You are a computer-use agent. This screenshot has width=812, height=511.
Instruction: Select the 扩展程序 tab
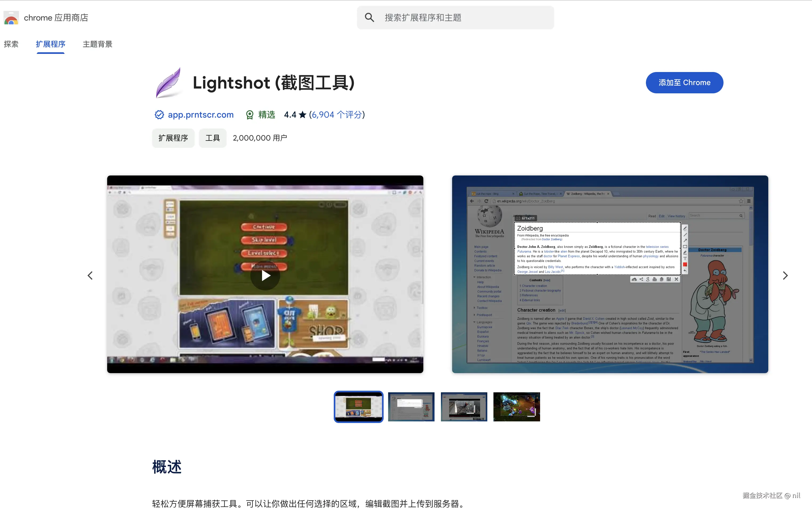51,44
